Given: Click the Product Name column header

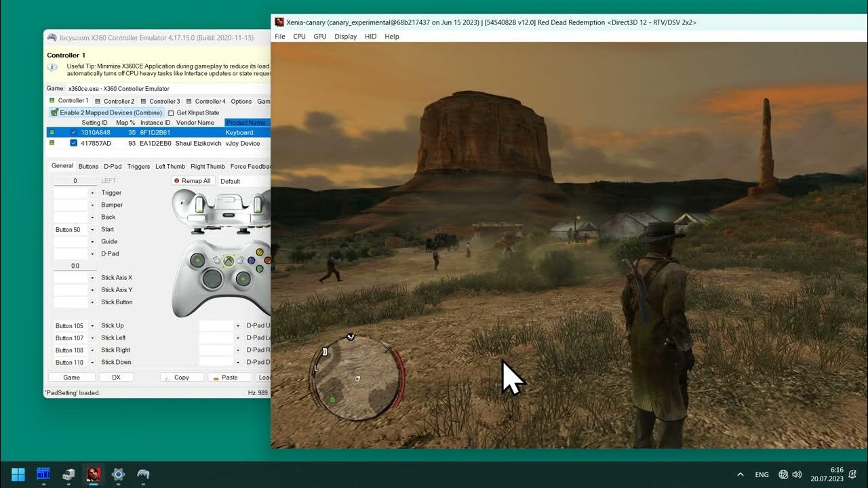Looking at the screenshot, I should [x=247, y=123].
